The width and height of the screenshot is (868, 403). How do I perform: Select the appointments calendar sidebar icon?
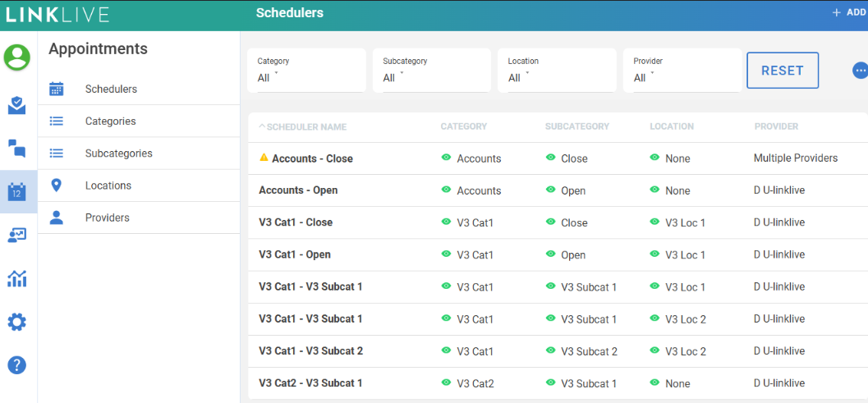click(17, 192)
